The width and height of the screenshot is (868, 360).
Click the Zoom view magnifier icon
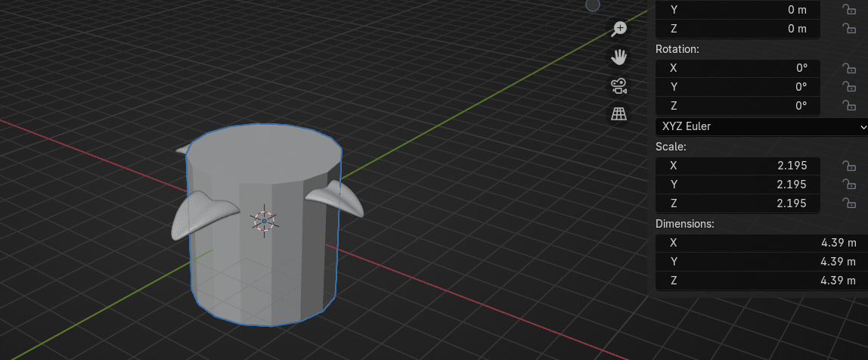619,29
